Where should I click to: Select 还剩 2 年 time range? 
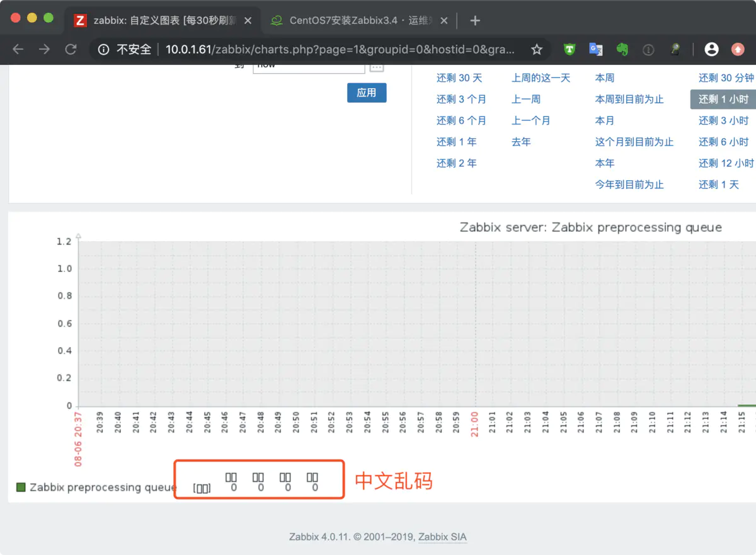(457, 164)
